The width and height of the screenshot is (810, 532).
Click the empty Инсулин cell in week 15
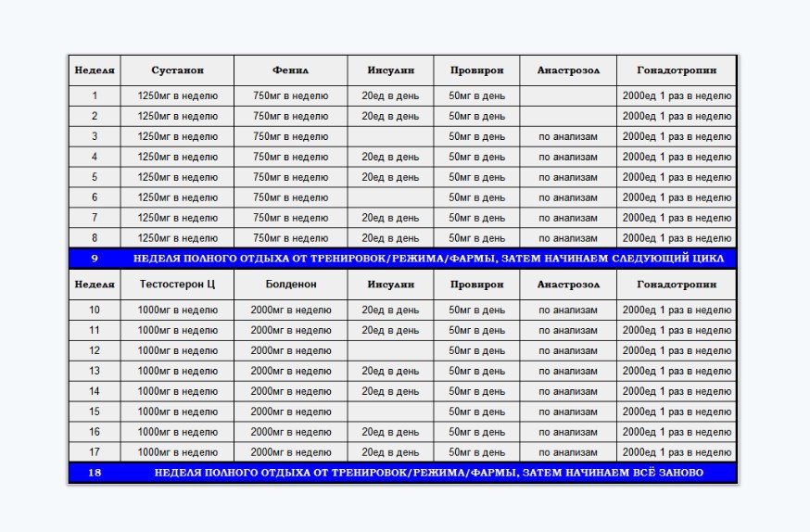[x=390, y=412]
